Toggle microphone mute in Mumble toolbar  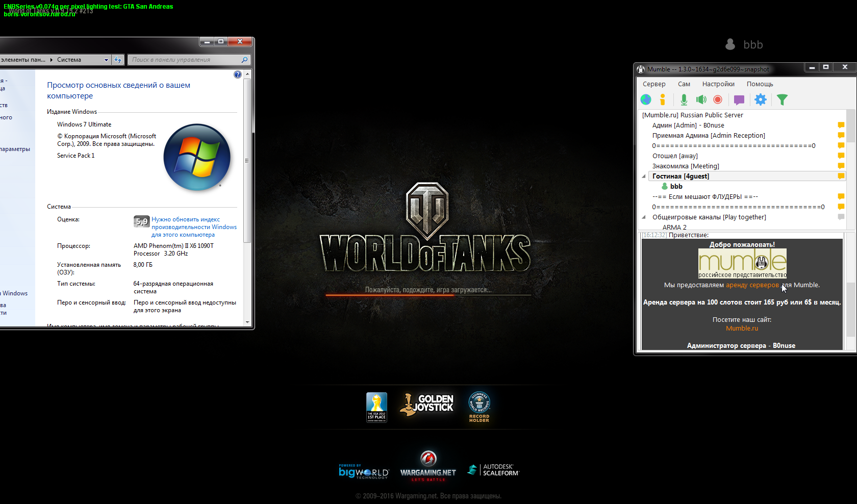point(684,99)
